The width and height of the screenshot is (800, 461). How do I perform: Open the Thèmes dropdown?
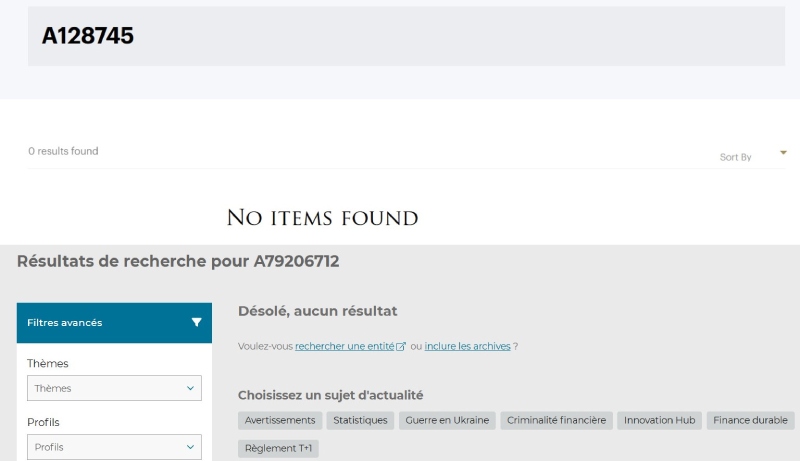click(114, 388)
